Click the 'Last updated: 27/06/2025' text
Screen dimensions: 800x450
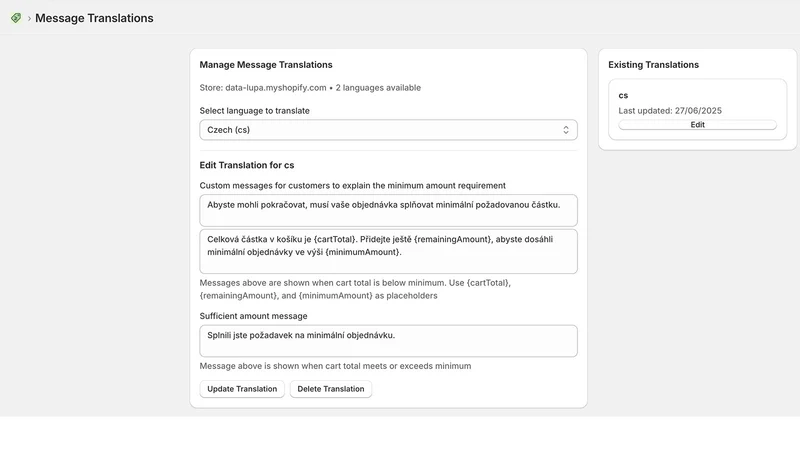[670, 111]
